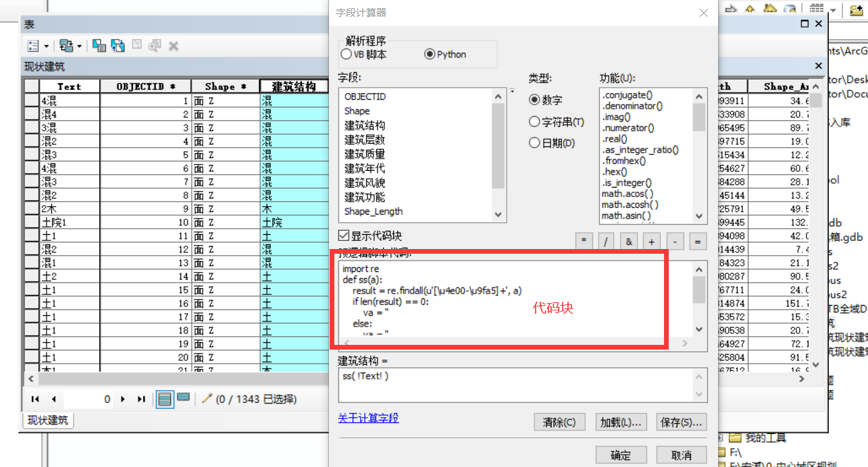Click 加载(L)... button
Screen dimensions: 868x467
(x=621, y=422)
